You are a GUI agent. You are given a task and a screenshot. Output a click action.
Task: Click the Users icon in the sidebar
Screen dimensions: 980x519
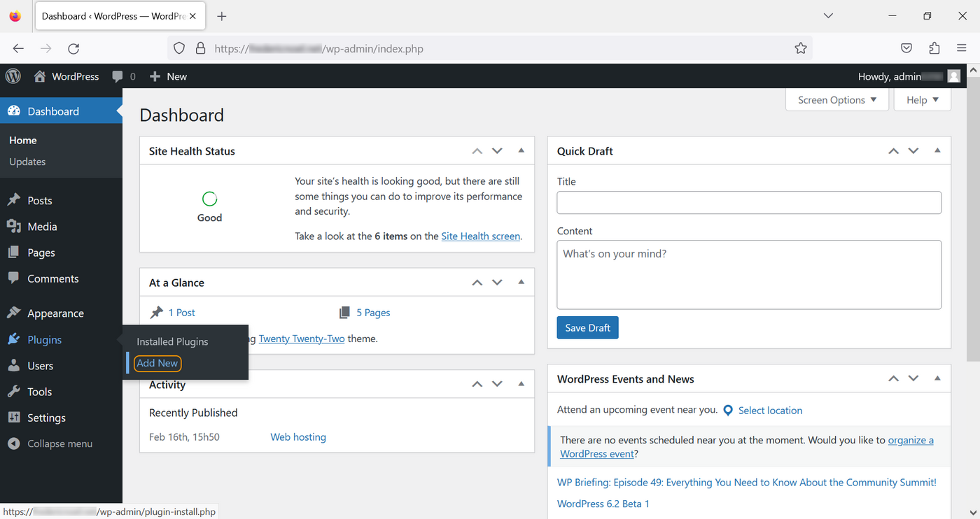coord(15,365)
